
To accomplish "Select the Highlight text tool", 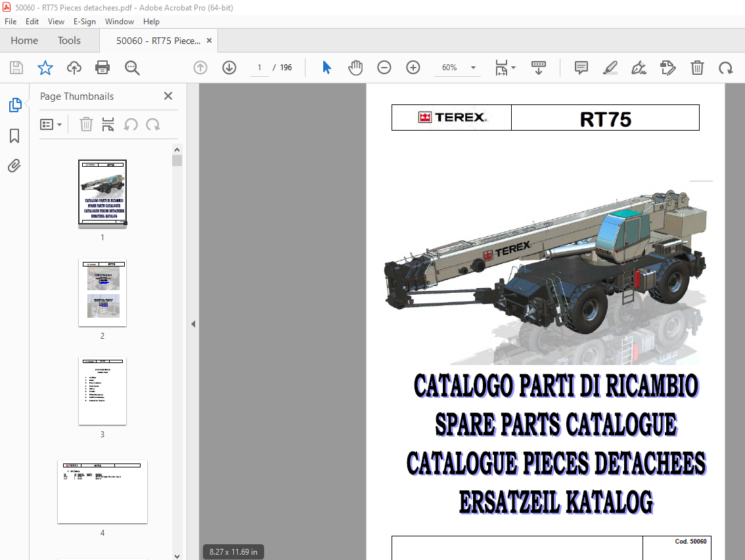I will [x=610, y=68].
